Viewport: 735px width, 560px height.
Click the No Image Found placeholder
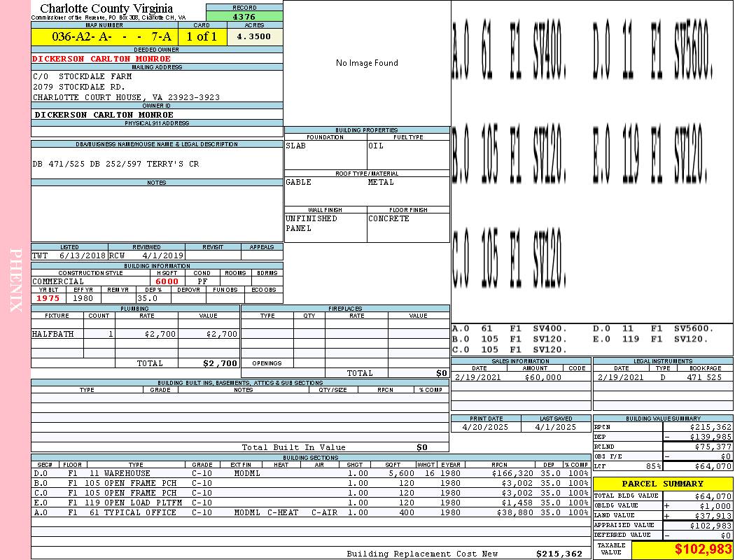coord(367,63)
